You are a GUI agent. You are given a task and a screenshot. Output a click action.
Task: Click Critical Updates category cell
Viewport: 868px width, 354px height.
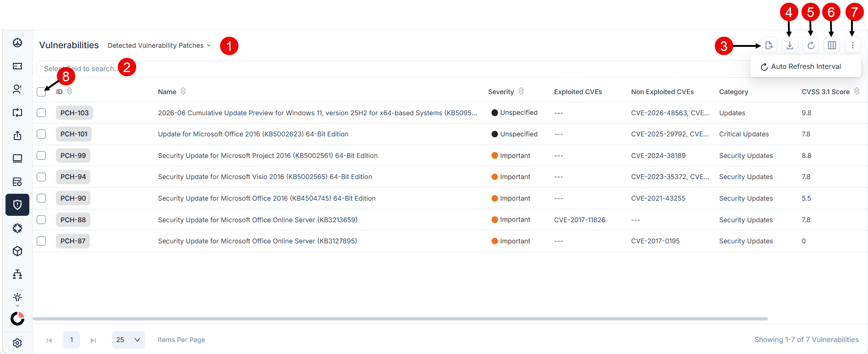(744, 134)
